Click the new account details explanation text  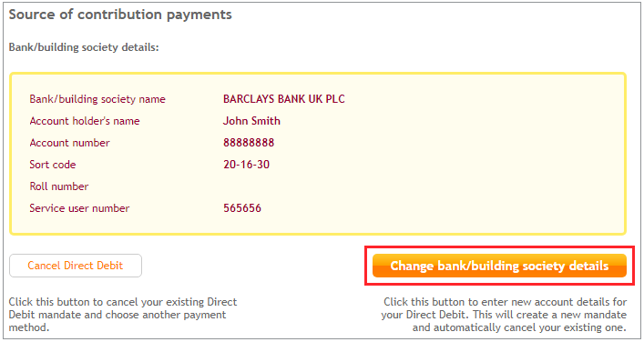pyautogui.click(x=504, y=315)
